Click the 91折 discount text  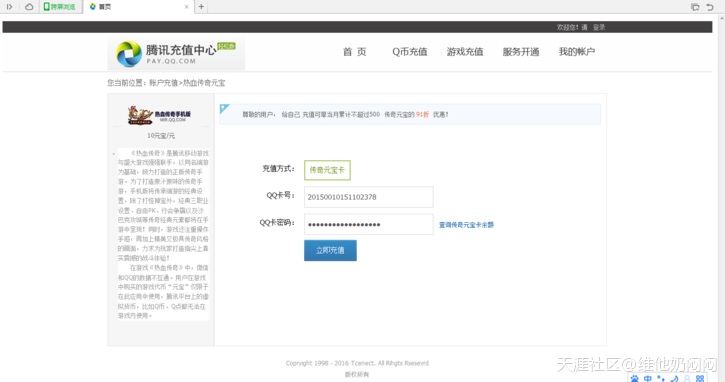coord(422,114)
